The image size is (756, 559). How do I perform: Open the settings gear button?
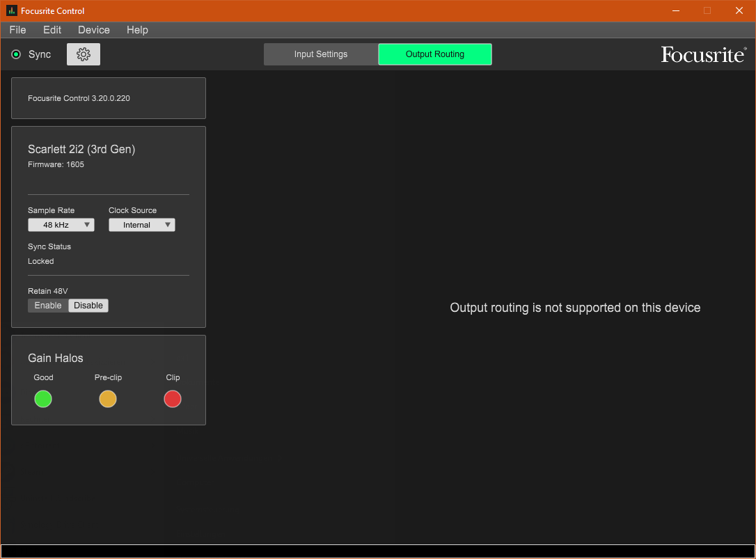coord(84,54)
